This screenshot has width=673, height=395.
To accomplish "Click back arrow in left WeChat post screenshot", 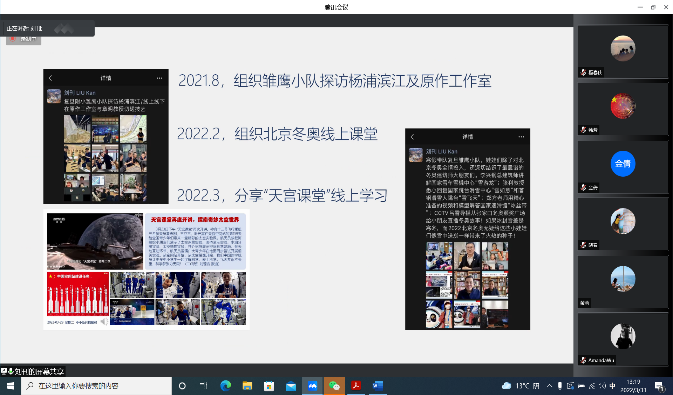I will pyautogui.click(x=51, y=78).
